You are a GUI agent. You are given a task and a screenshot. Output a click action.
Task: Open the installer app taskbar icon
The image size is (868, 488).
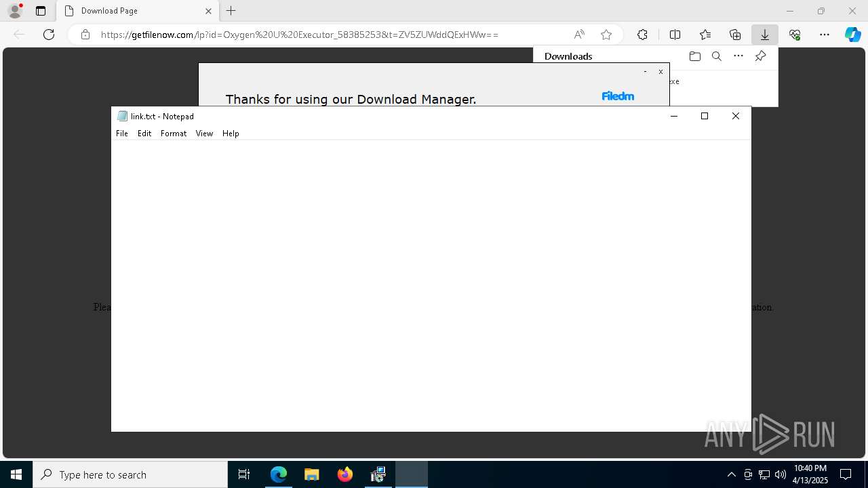(x=378, y=474)
